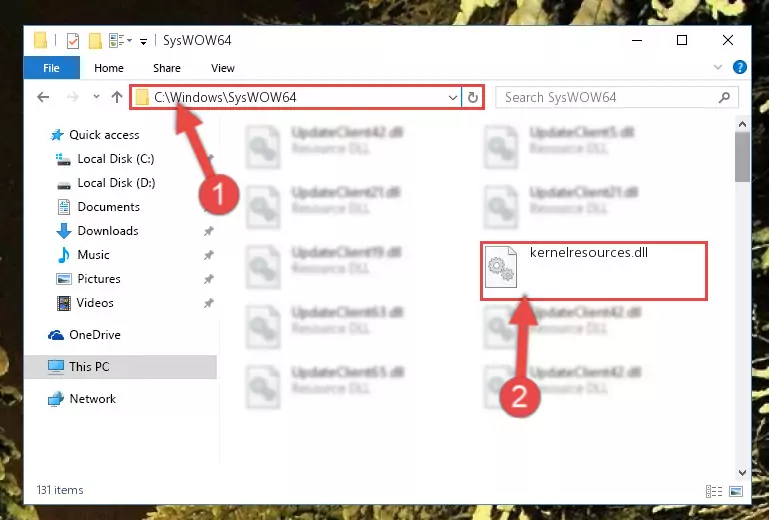
Task: Click the scroll down arrow of file list
Action: (x=742, y=472)
